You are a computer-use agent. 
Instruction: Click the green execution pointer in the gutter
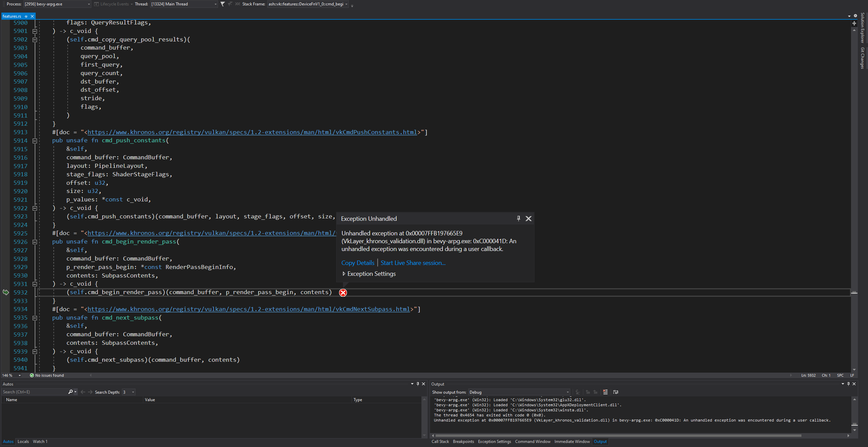point(5,292)
